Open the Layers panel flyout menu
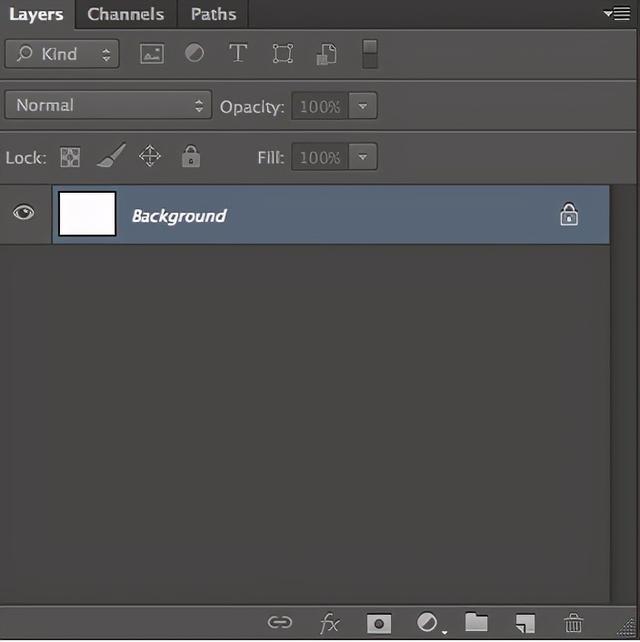This screenshot has width=640, height=642. (x=617, y=14)
